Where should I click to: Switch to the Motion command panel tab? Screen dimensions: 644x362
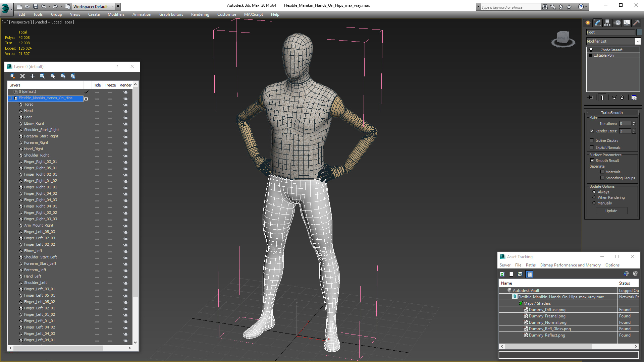click(x=618, y=23)
